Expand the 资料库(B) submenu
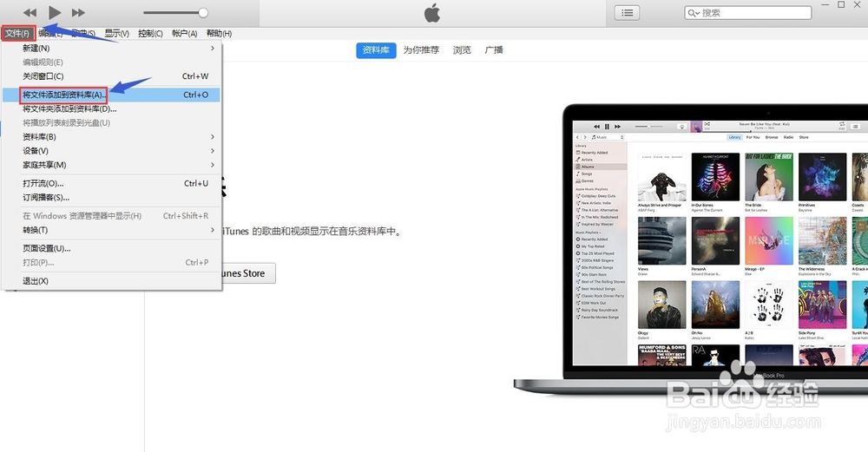The height and width of the screenshot is (452, 868). 111,137
